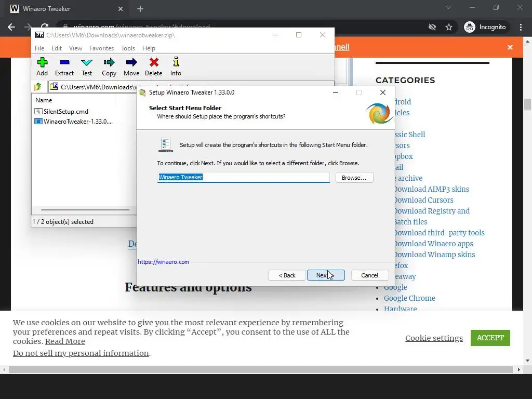Open the Download Winaero apps category
The height and width of the screenshot is (399, 532).
(434, 243)
